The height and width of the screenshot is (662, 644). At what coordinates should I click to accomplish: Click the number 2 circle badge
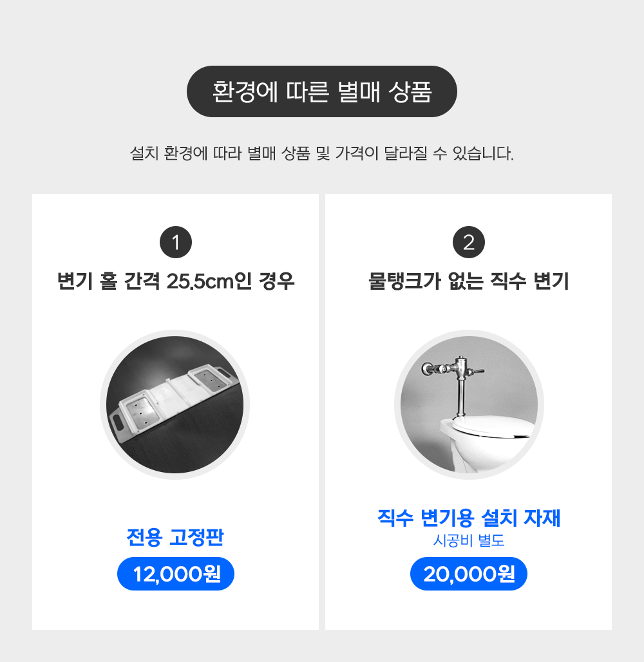click(x=469, y=242)
